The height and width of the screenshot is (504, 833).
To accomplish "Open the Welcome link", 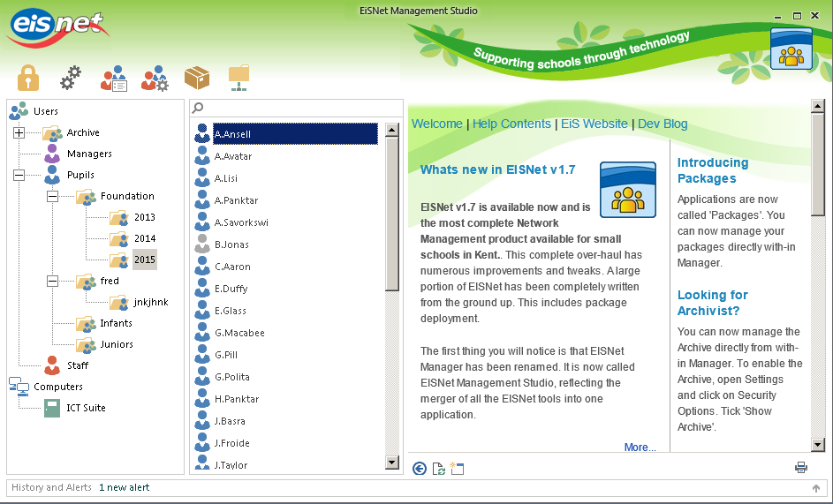I will click(x=437, y=124).
